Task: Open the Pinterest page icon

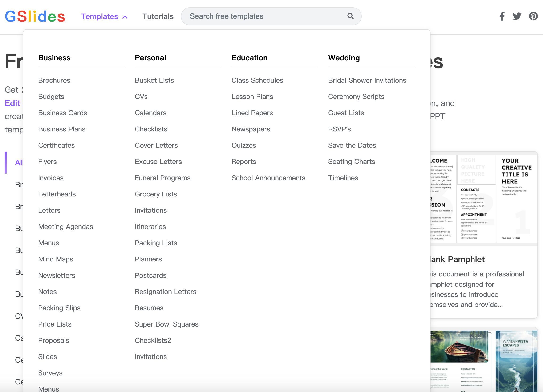Action: click(x=533, y=16)
